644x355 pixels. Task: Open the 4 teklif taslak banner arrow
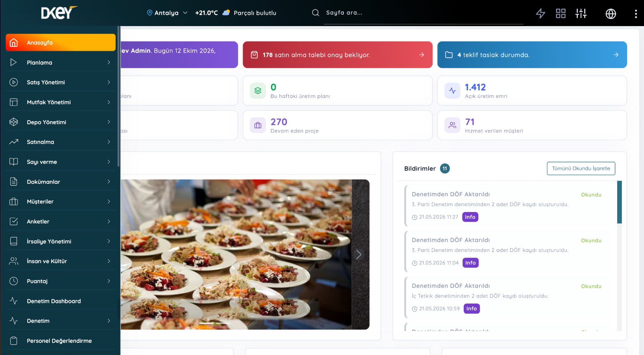click(616, 55)
